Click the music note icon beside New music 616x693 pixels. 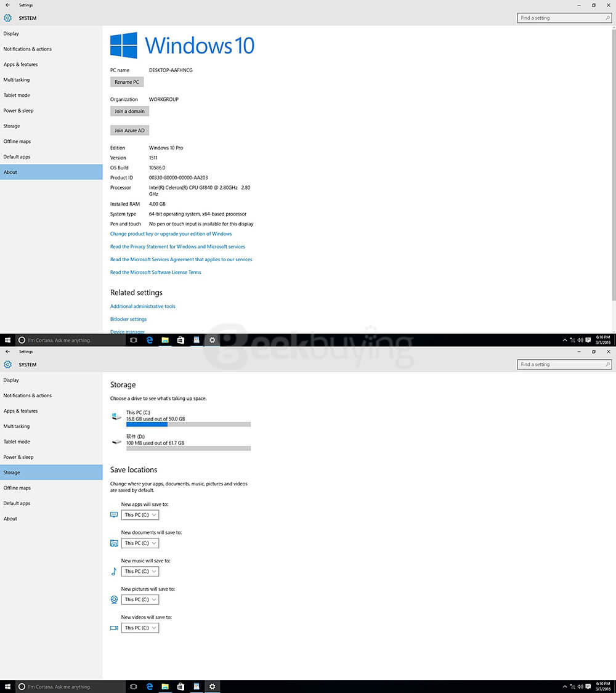click(x=114, y=572)
